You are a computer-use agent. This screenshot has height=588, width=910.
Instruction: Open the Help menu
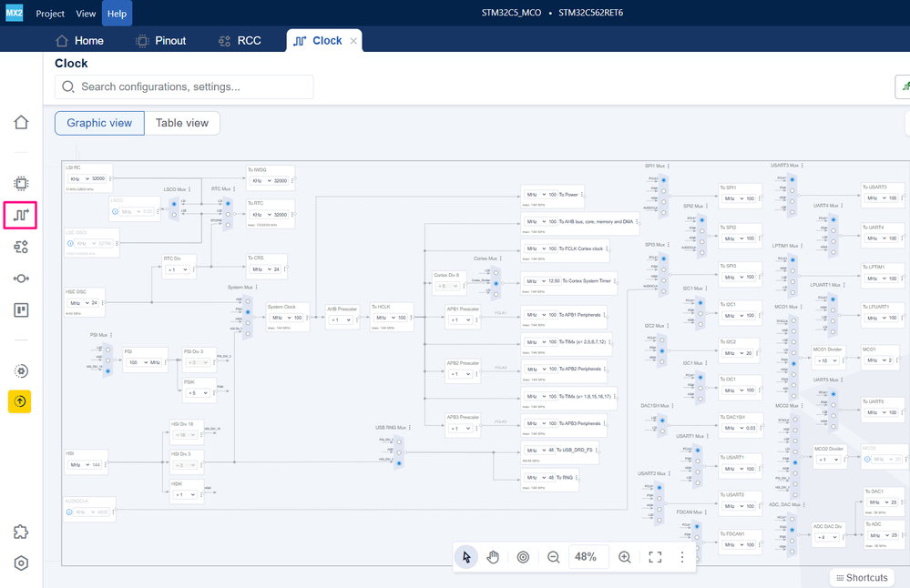(117, 14)
